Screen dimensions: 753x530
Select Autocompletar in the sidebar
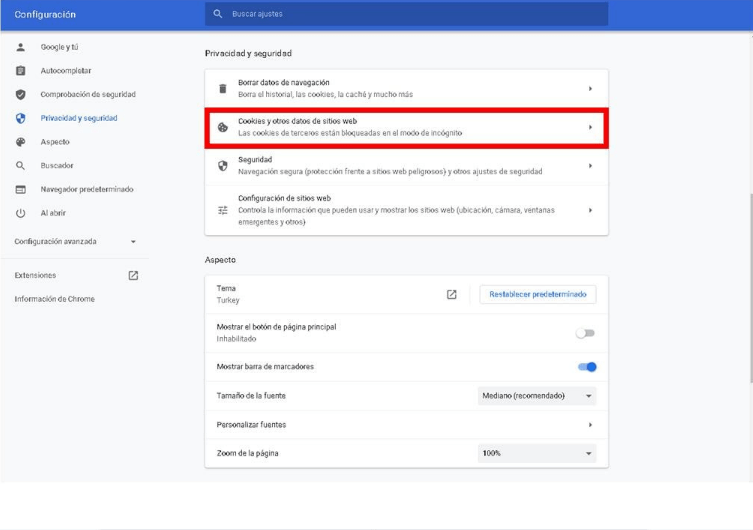[x=66, y=71]
